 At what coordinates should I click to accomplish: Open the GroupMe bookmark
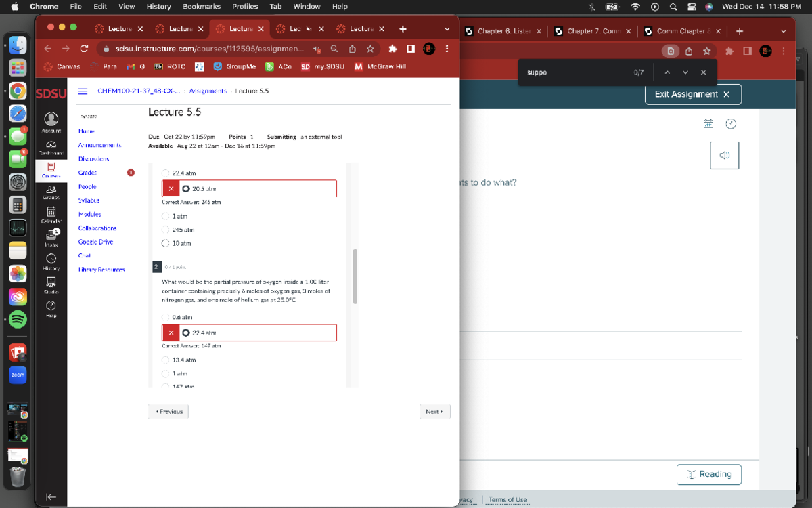click(x=235, y=67)
